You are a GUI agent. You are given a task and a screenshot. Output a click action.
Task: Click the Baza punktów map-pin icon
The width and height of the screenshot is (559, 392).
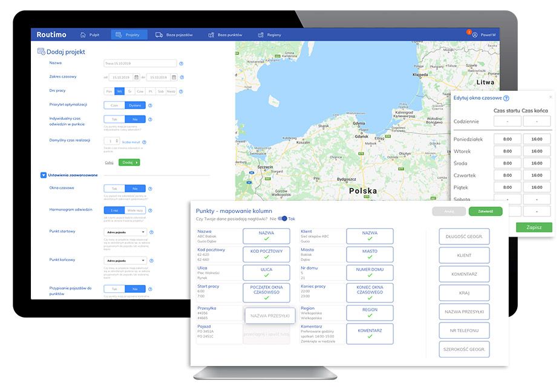tap(211, 35)
